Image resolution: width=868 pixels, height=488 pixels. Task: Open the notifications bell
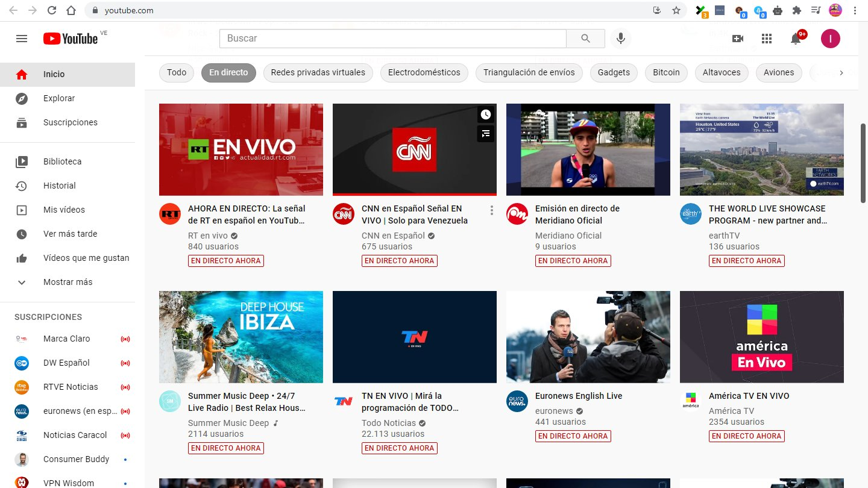point(796,39)
